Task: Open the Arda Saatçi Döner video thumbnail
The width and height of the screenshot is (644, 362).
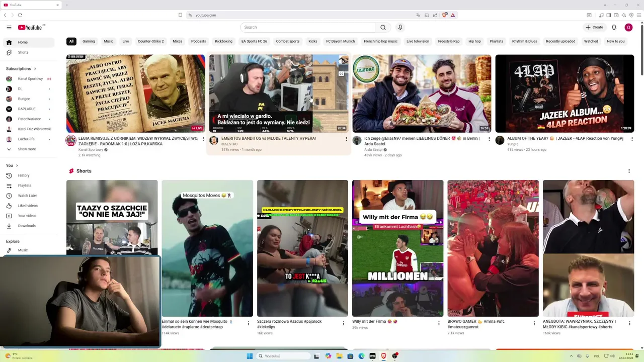Action: pyautogui.click(x=422, y=94)
